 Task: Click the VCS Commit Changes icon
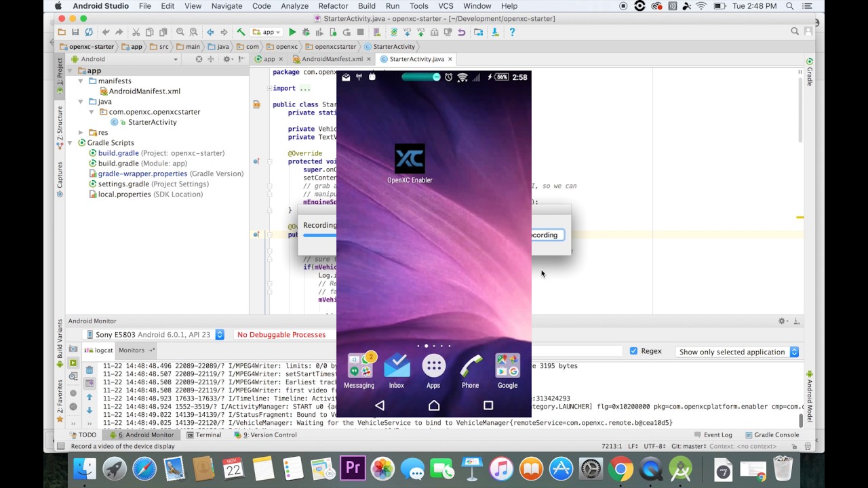click(421, 32)
